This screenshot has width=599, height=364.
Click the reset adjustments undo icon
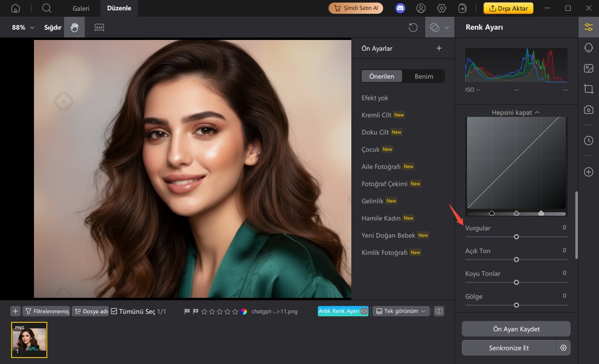click(x=413, y=27)
